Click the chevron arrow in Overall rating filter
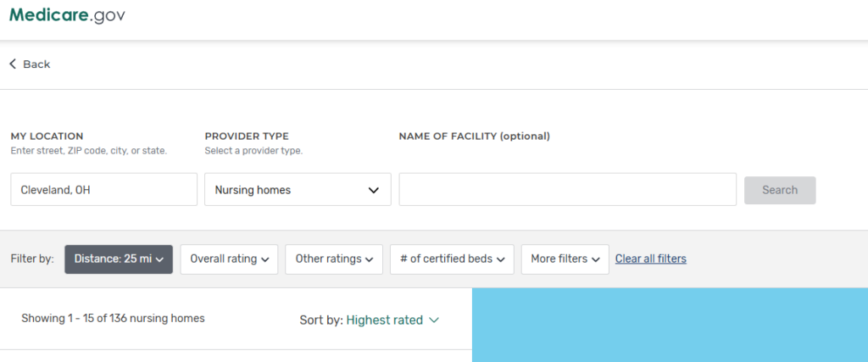The image size is (868, 362). (x=265, y=259)
